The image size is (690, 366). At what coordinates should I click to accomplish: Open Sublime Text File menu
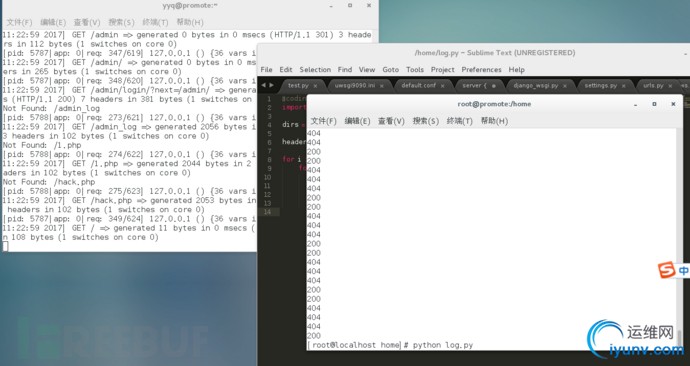point(266,70)
